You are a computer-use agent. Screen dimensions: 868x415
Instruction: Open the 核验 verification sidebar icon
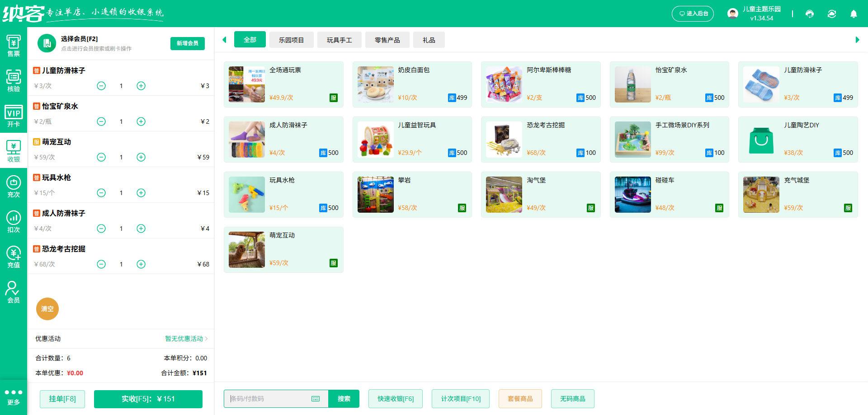click(14, 81)
